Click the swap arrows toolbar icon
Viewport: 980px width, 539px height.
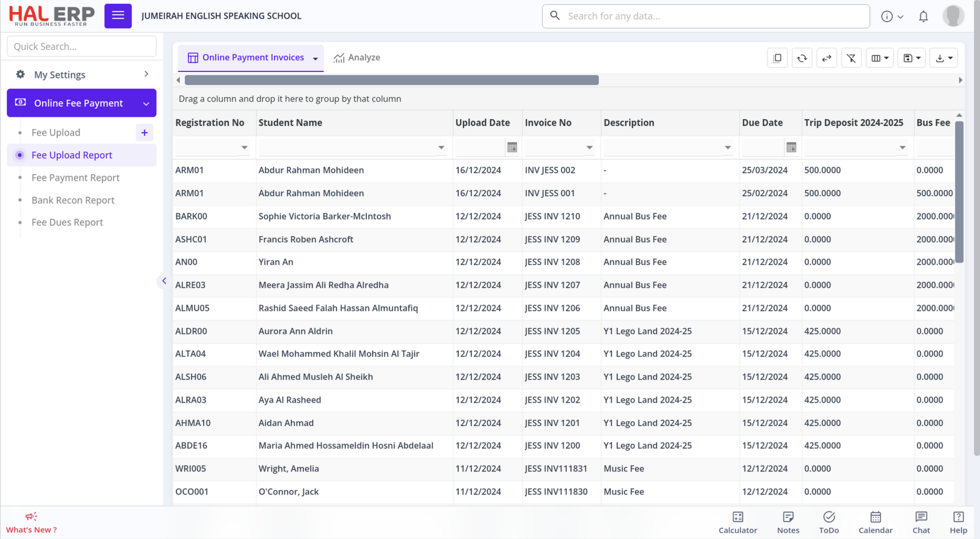click(x=826, y=58)
